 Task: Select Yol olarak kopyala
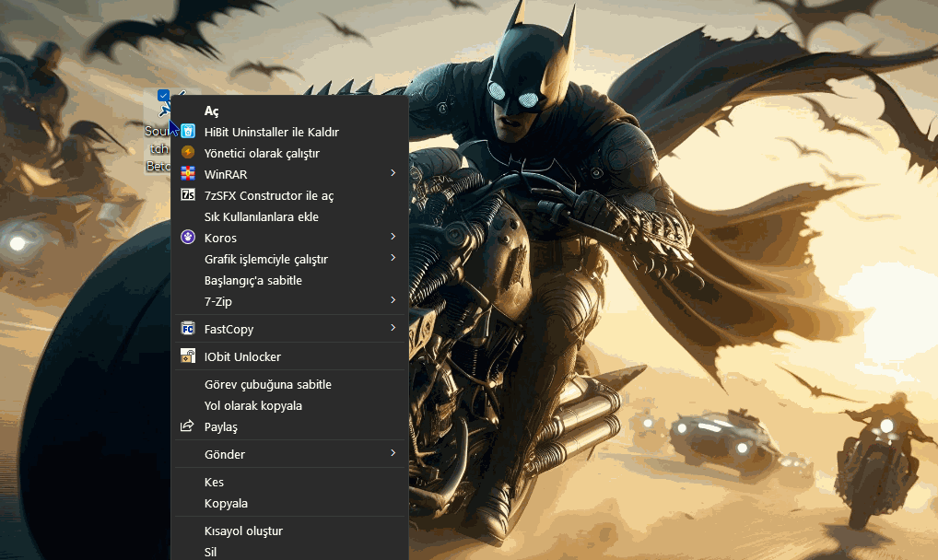coord(290,405)
